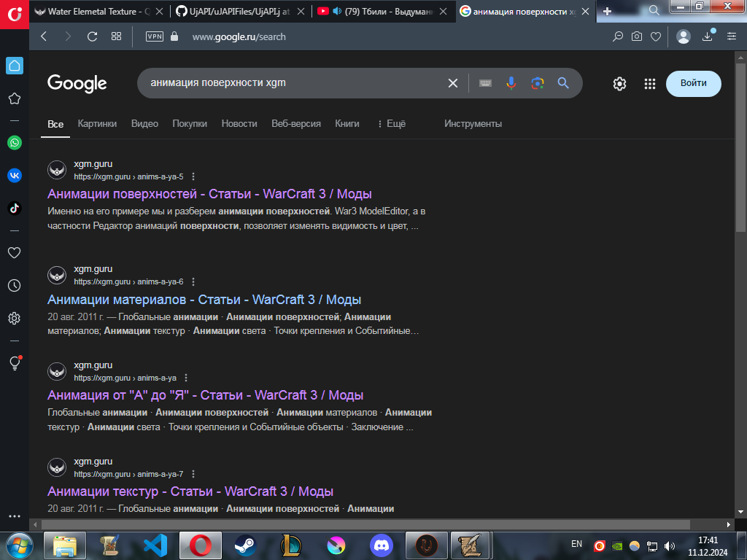Open the "Анимации поверхностей" result link
This screenshot has height=560, width=747.
[x=209, y=194]
